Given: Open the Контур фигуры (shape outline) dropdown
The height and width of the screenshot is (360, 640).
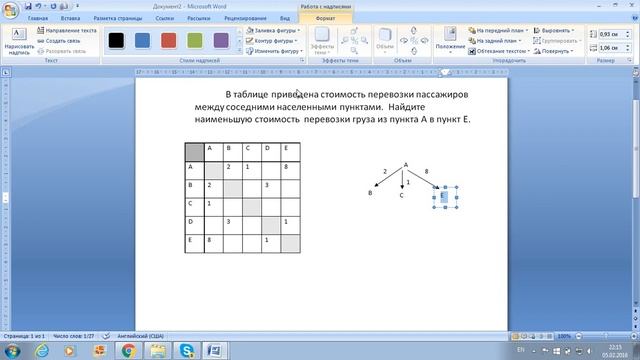Looking at the screenshot, I should [x=271, y=41].
